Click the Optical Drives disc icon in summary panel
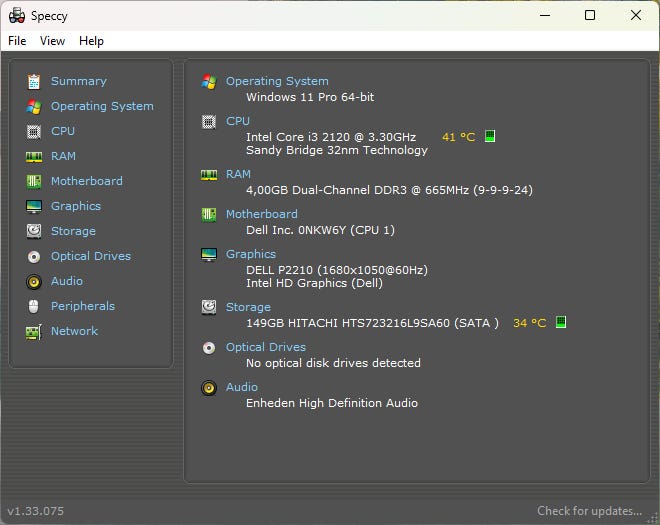The width and height of the screenshot is (660, 525). (209, 348)
